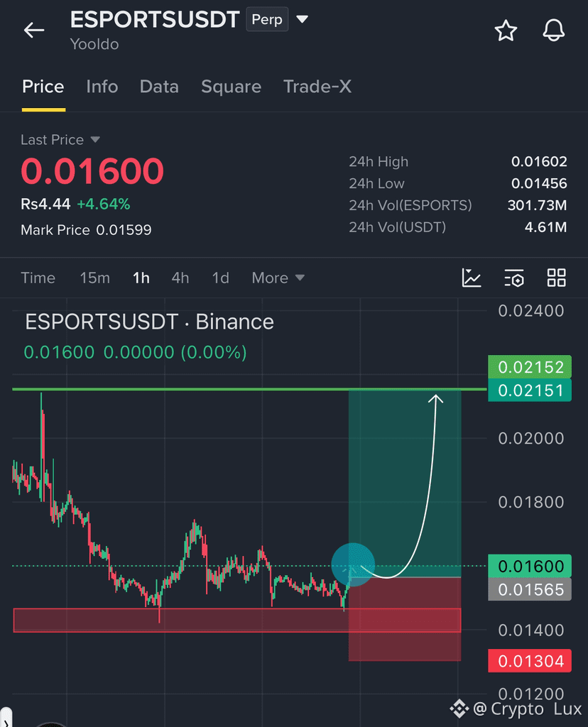Click the 0.02151 target price label
588x727 pixels.
click(x=530, y=390)
